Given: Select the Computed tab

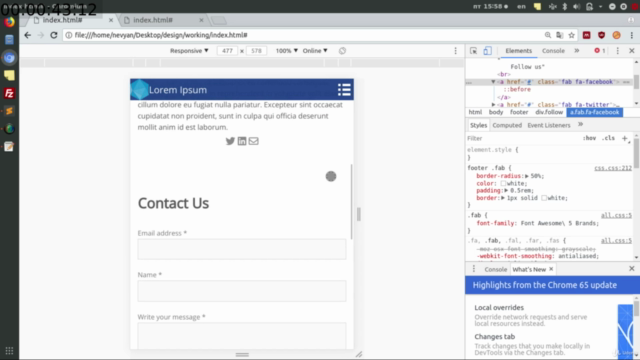Looking at the screenshot, I should [x=507, y=125].
